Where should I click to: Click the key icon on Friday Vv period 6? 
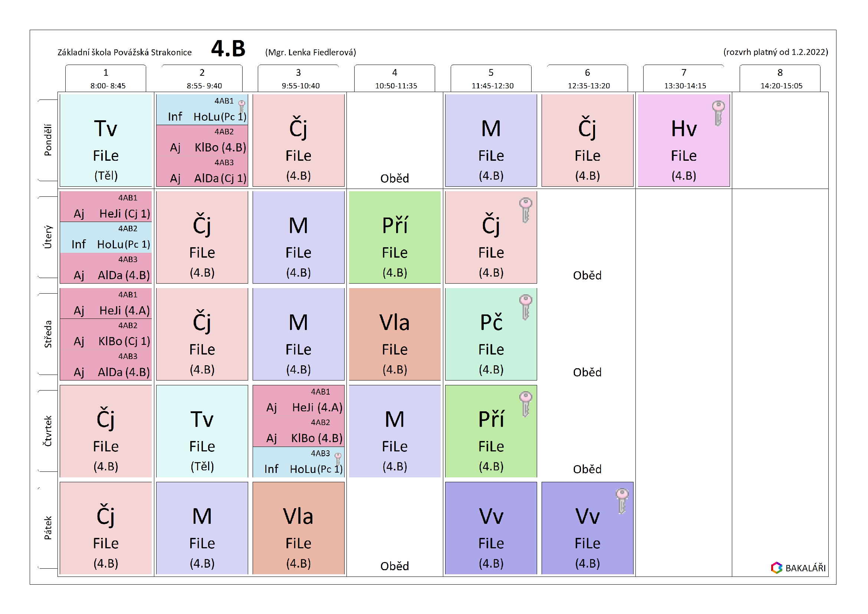622,501
